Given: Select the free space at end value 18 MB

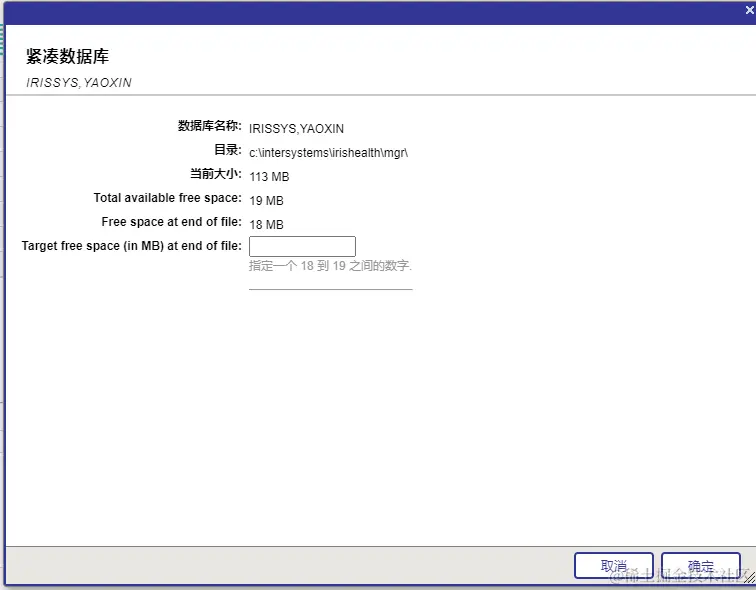Looking at the screenshot, I should pos(266,225).
